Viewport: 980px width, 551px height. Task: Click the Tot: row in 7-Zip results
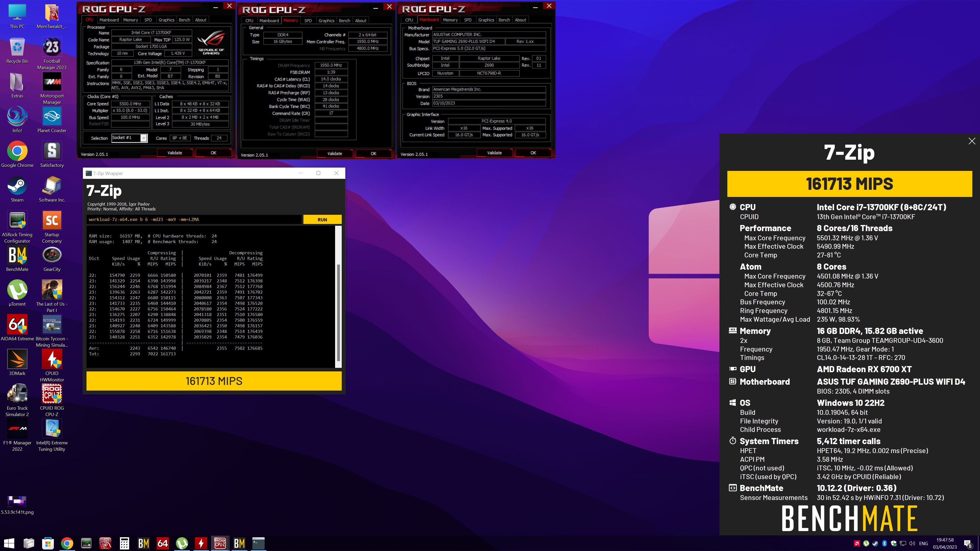[x=132, y=354]
